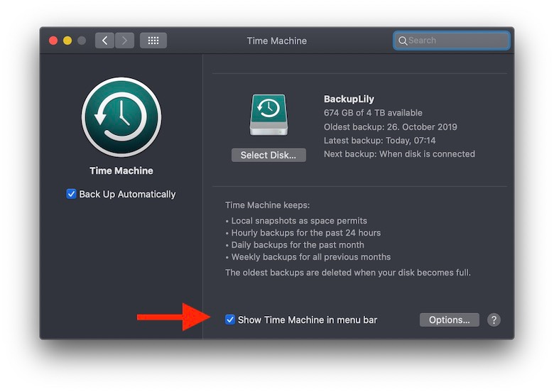This screenshot has height=392, width=554.
Task: Click 'The oldest backups are deleted' sentence
Action: (x=347, y=273)
